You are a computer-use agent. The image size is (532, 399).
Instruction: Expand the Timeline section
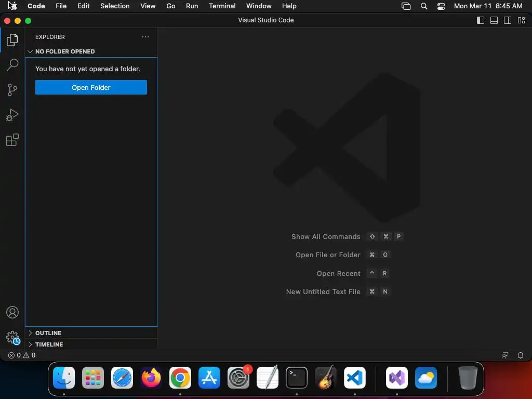click(91, 344)
